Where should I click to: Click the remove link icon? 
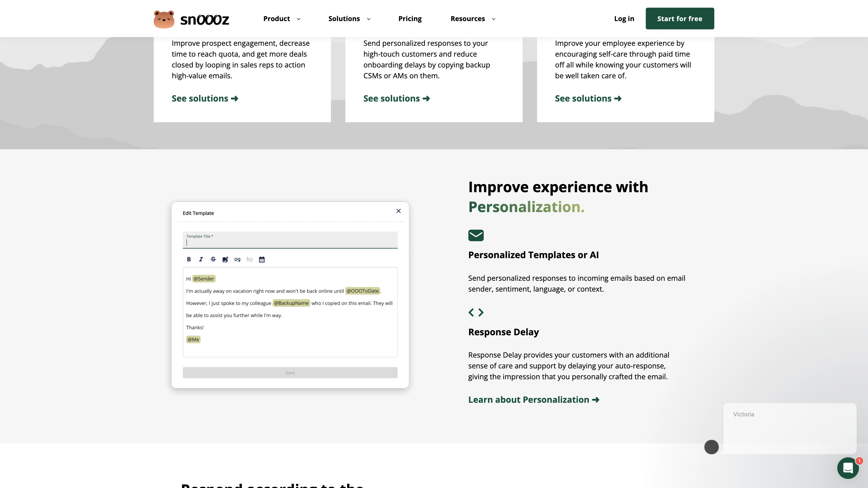[249, 259]
